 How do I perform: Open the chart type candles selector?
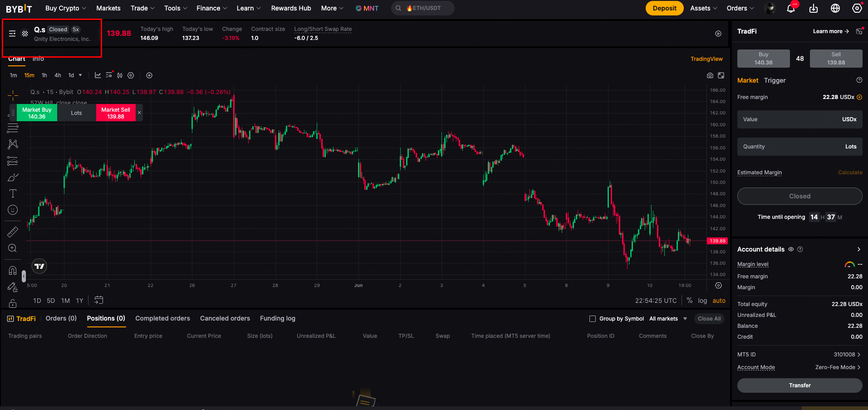(120, 75)
